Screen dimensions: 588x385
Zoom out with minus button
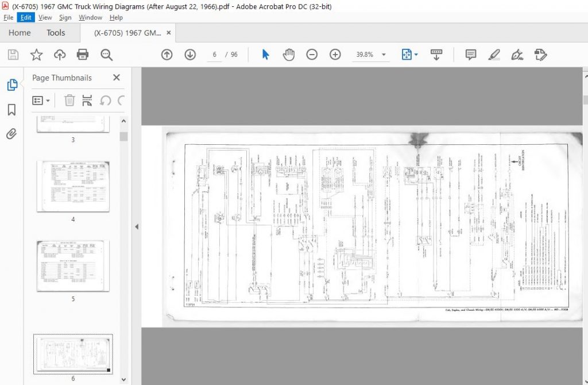[x=312, y=55]
